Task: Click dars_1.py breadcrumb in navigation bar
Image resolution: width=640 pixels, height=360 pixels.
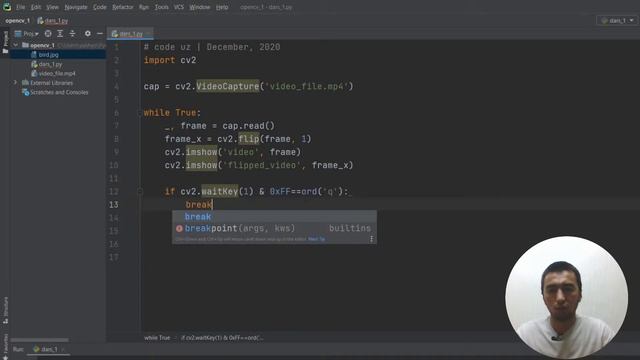Action: pyautogui.click(x=53, y=20)
